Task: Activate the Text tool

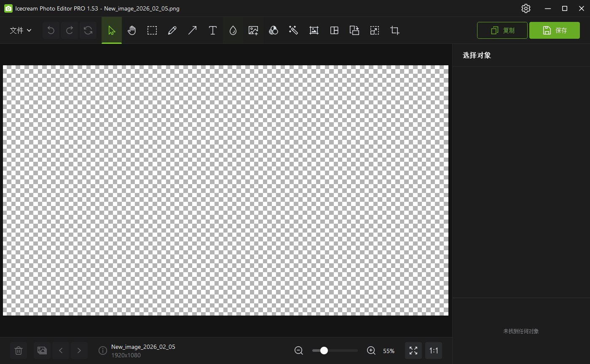Action: coord(213,30)
